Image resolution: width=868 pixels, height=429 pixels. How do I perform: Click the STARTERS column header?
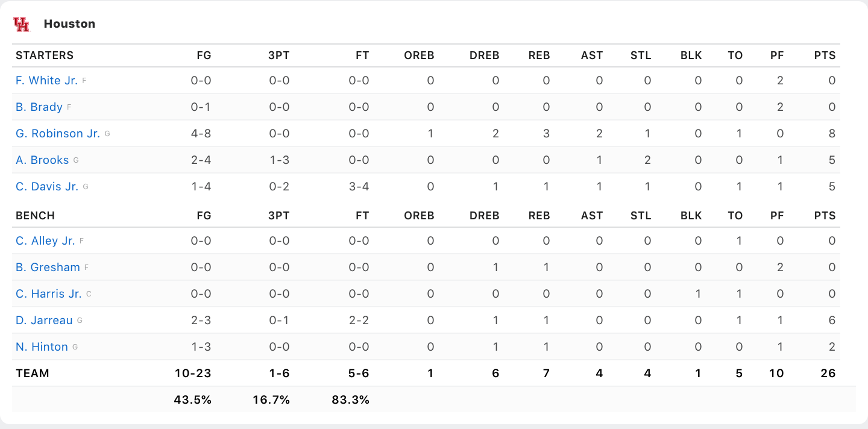pyautogui.click(x=45, y=55)
